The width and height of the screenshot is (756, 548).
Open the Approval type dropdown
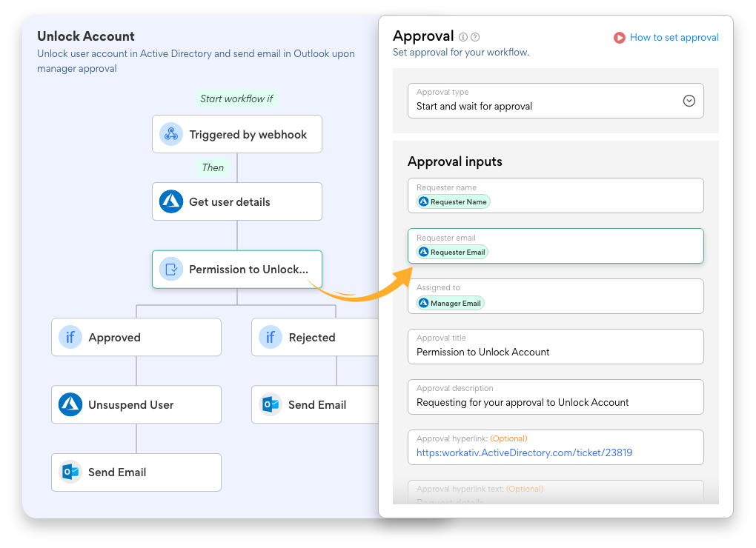coord(689,101)
